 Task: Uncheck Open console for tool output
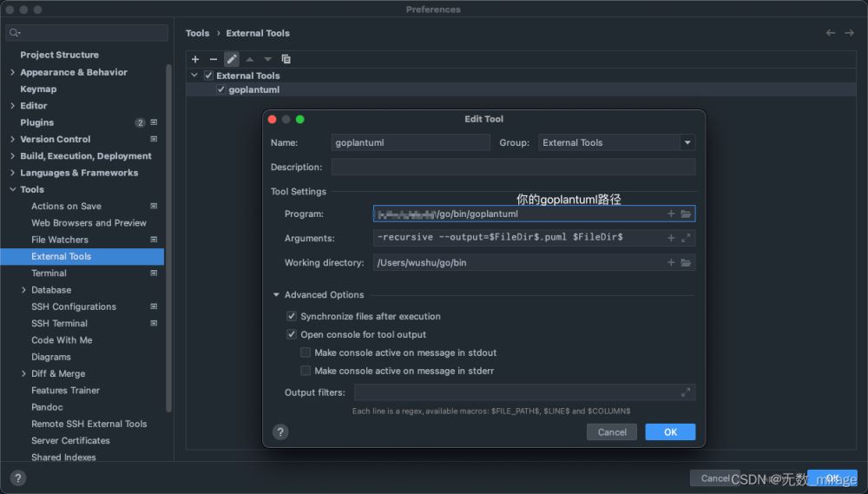tap(291, 334)
